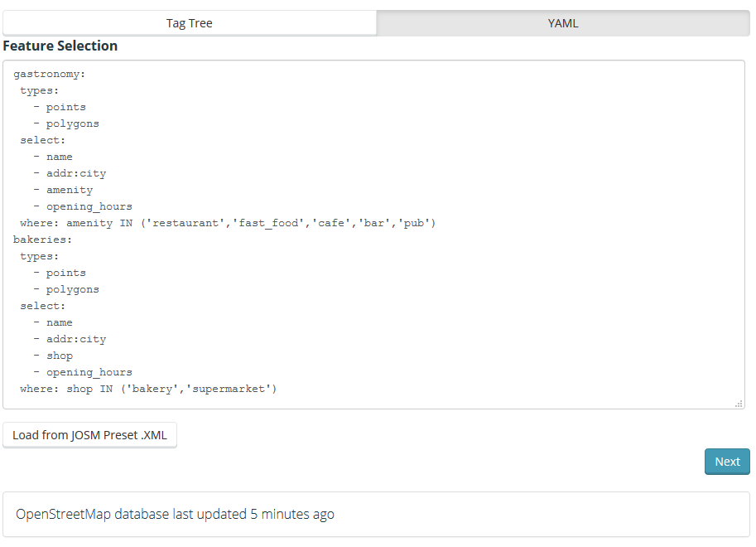
Task: Click '- points' under bakeries types
Action: (60, 273)
